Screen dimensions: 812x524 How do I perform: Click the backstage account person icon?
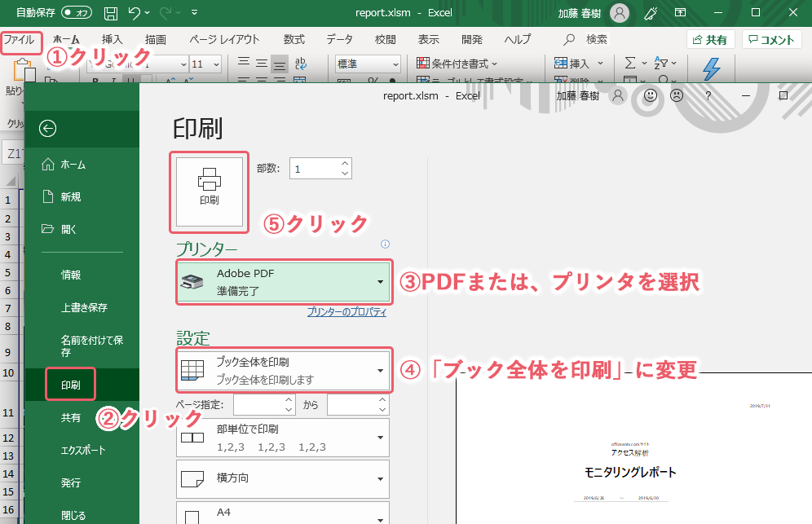pyautogui.click(x=618, y=96)
